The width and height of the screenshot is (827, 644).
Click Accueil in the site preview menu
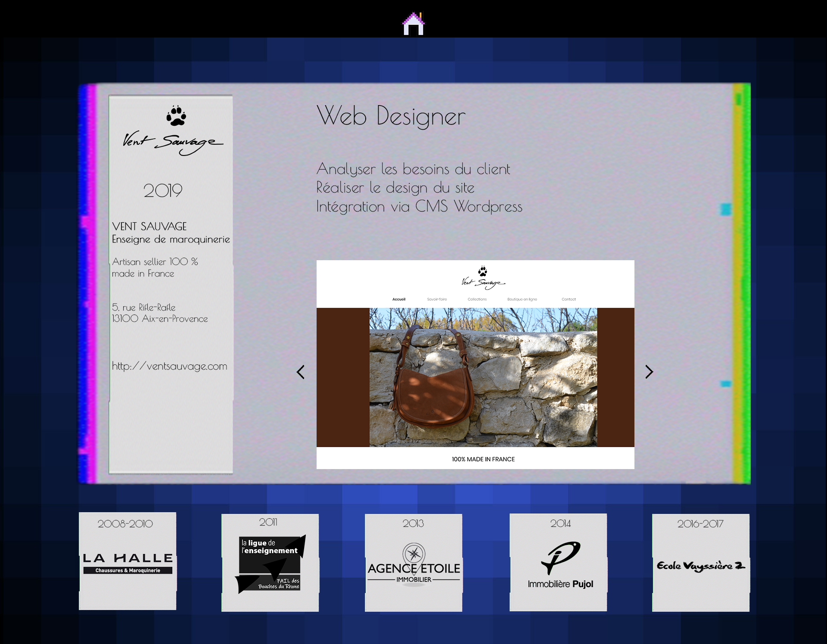pyautogui.click(x=399, y=299)
